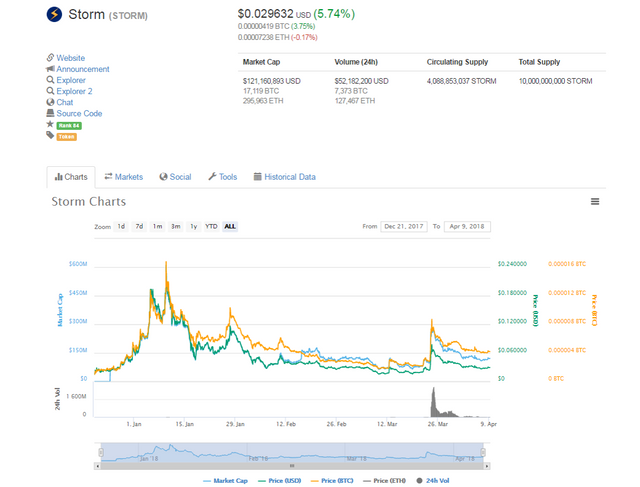
Task: Click the star icon beside Rank badge
Action: point(50,124)
